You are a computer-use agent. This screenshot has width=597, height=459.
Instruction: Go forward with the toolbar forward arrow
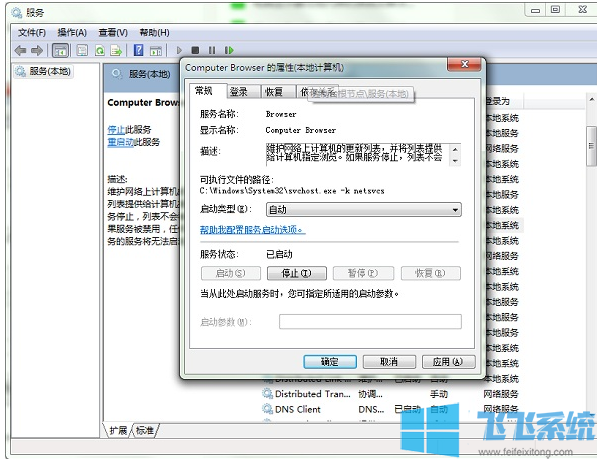[x=37, y=50]
